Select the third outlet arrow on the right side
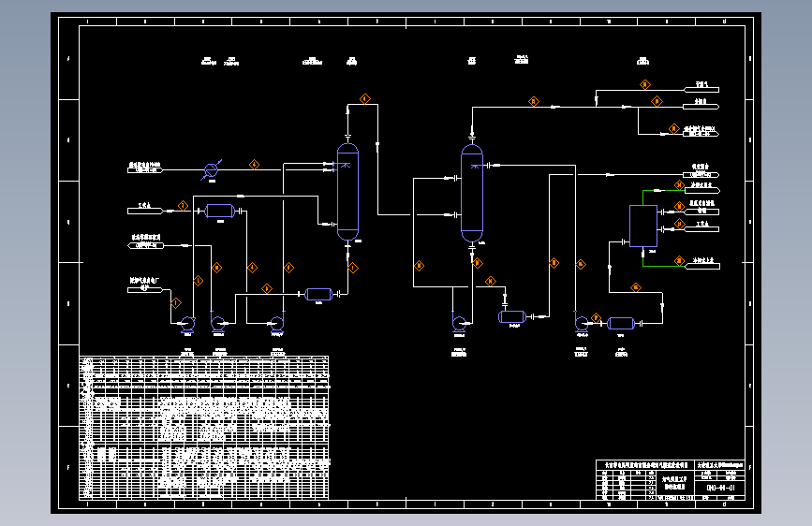Screen dimensions: 812x526 701,134
